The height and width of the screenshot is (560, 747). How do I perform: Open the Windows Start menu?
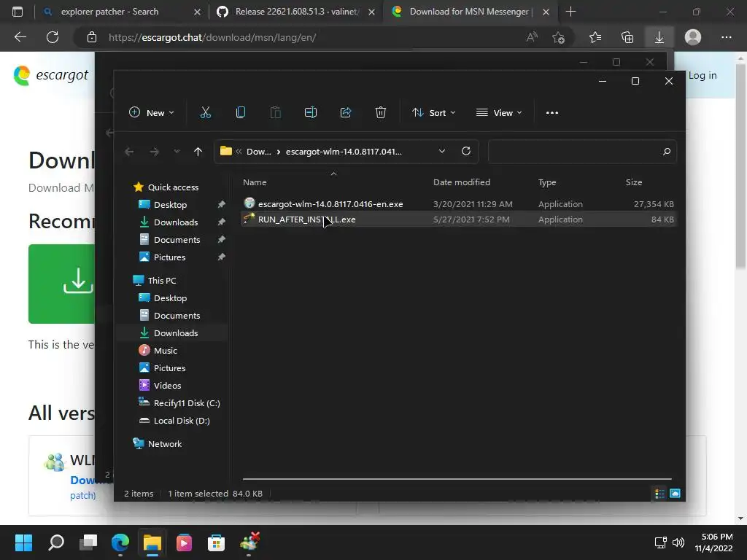(x=23, y=542)
